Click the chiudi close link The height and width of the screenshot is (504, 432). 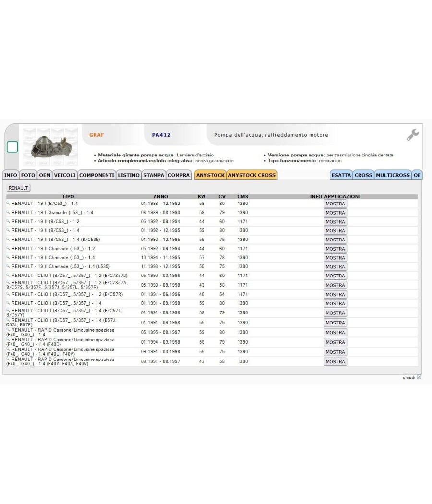409,377
